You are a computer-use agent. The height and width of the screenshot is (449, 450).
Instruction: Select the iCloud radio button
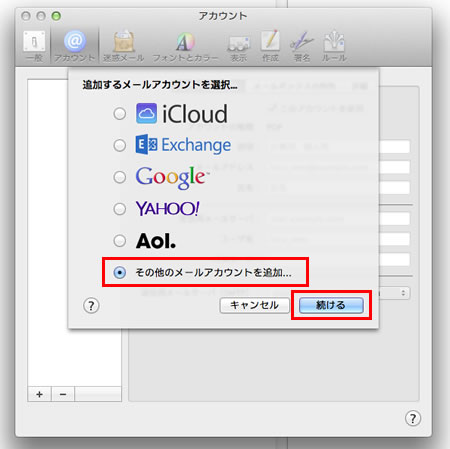[x=119, y=114]
